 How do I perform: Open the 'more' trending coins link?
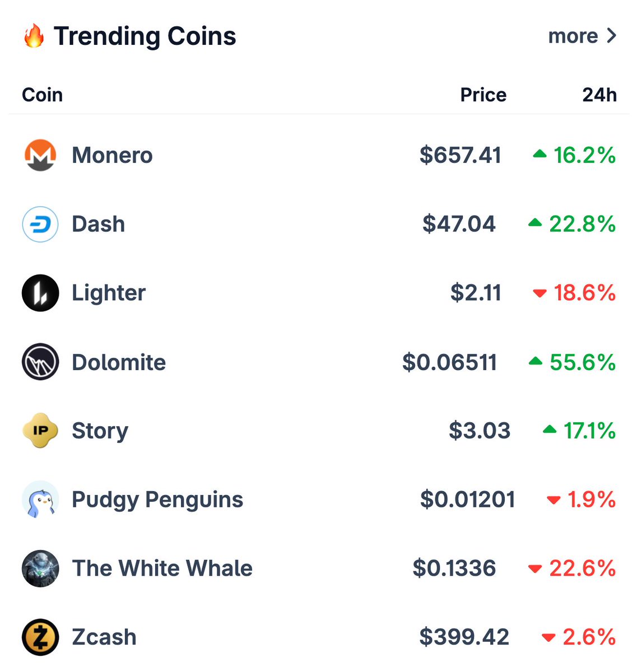tap(573, 36)
